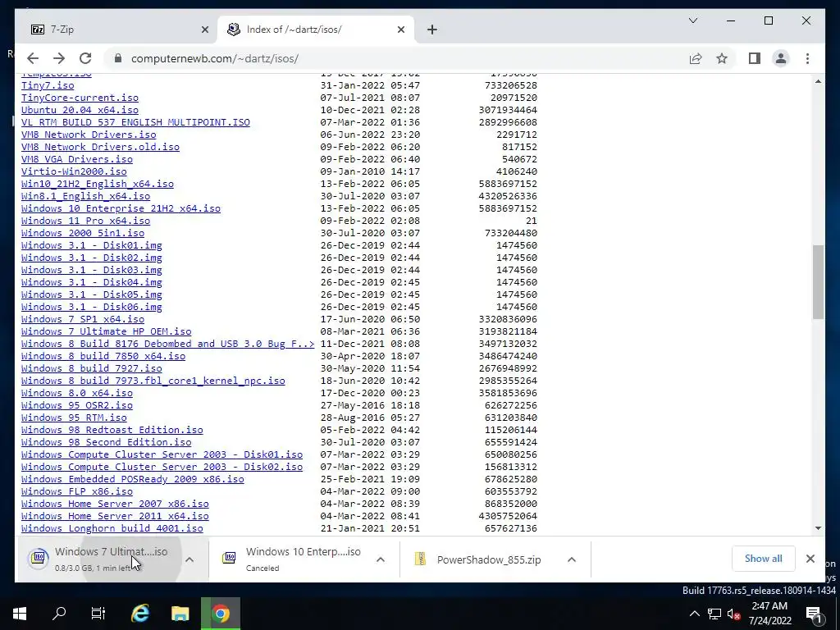Image resolution: width=840 pixels, height=630 pixels.
Task: Click the page scrollbar thumb
Action: (818, 282)
